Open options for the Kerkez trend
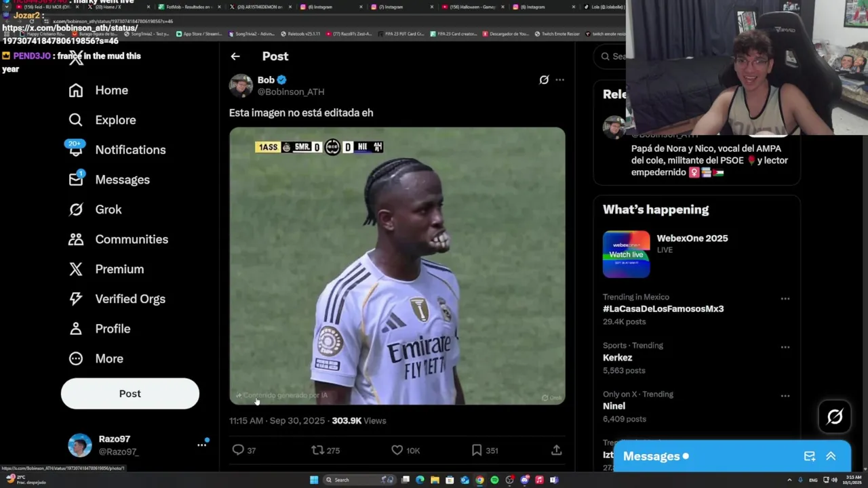The height and width of the screenshot is (488, 868). 785,347
